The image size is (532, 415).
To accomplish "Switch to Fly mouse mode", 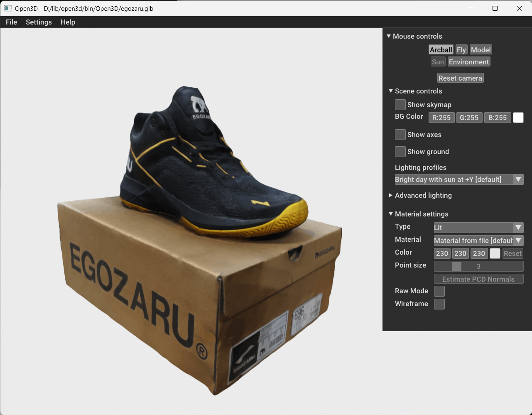I will (461, 50).
